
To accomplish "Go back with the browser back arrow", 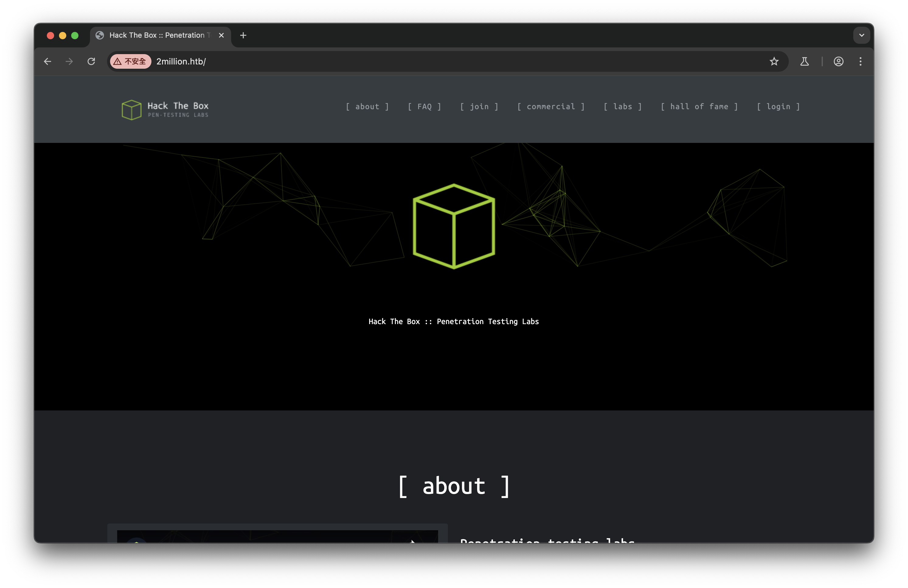I will (x=47, y=61).
